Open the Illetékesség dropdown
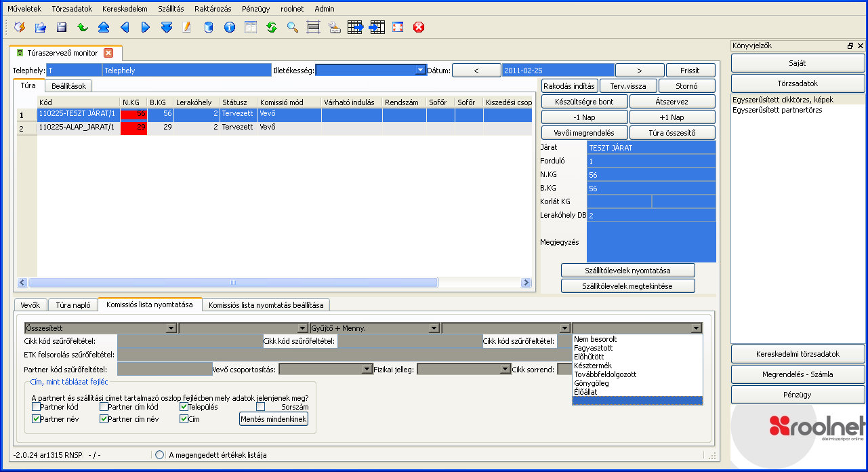The width and height of the screenshot is (868, 472). point(420,70)
